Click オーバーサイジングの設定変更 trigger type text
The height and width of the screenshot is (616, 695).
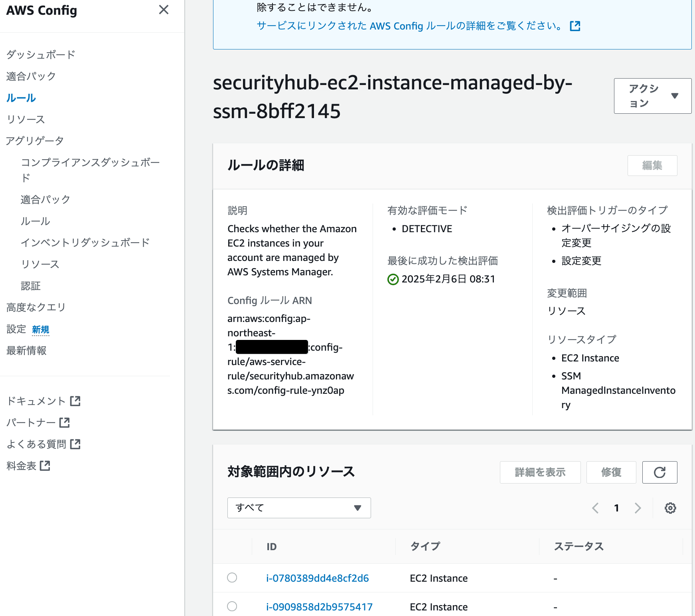[616, 235]
